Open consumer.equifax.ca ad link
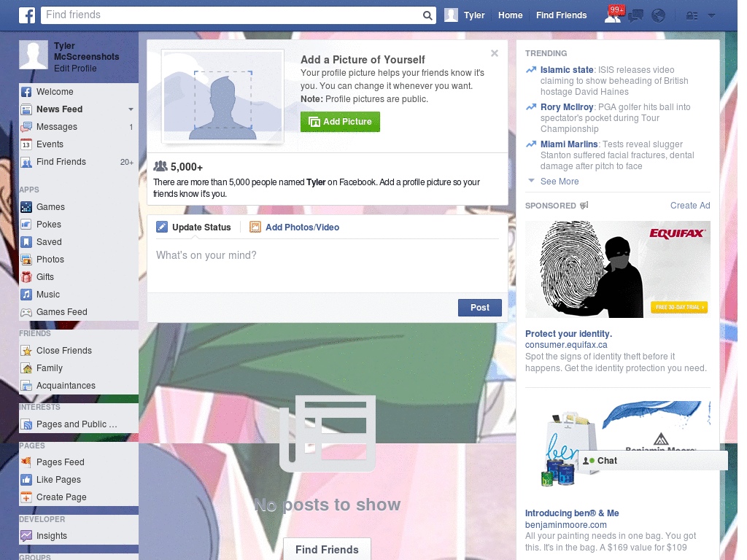Viewport: 747px width, 560px height. pyautogui.click(x=566, y=345)
